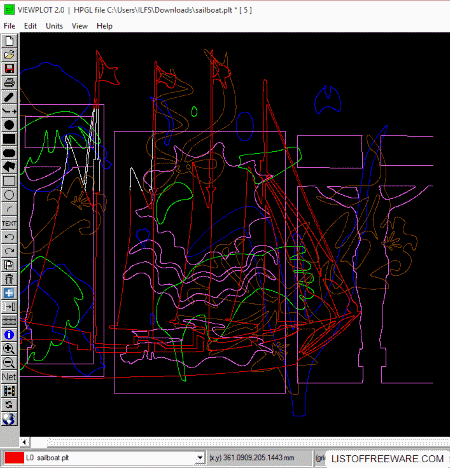Click the red layer color swatch
450x468 pixels.
(14, 458)
